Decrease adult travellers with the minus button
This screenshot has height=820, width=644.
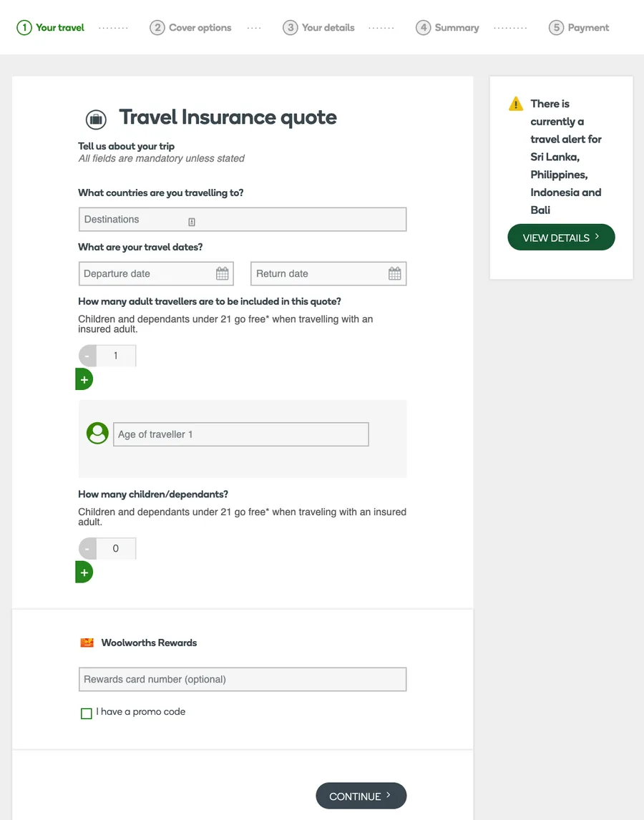(x=87, y=356)
